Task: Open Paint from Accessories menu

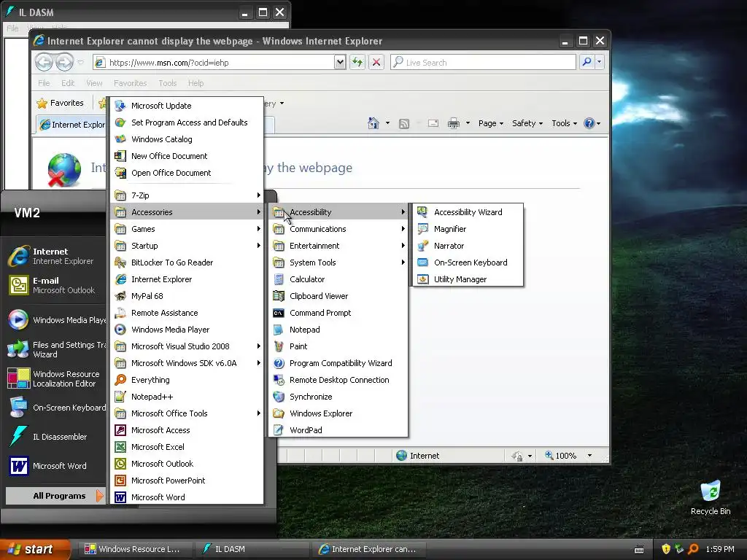Action: 338,346
